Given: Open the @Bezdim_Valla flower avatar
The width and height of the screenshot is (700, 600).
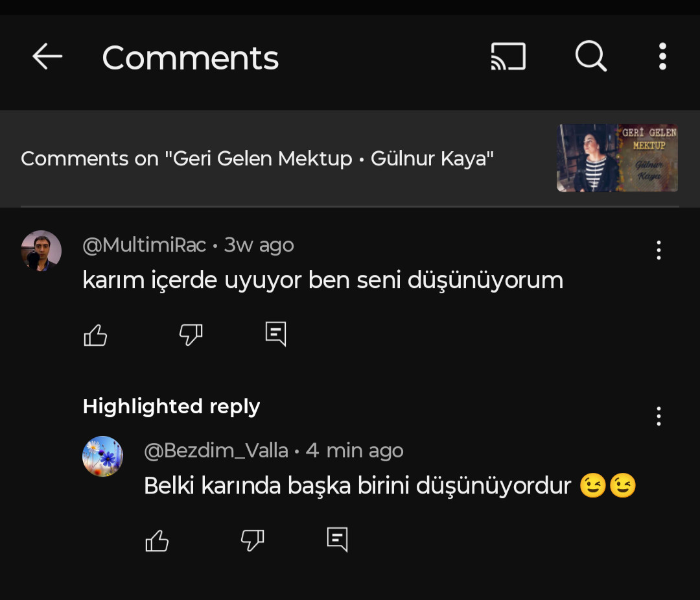Looking at the screenshot, I should pos(102,456).
